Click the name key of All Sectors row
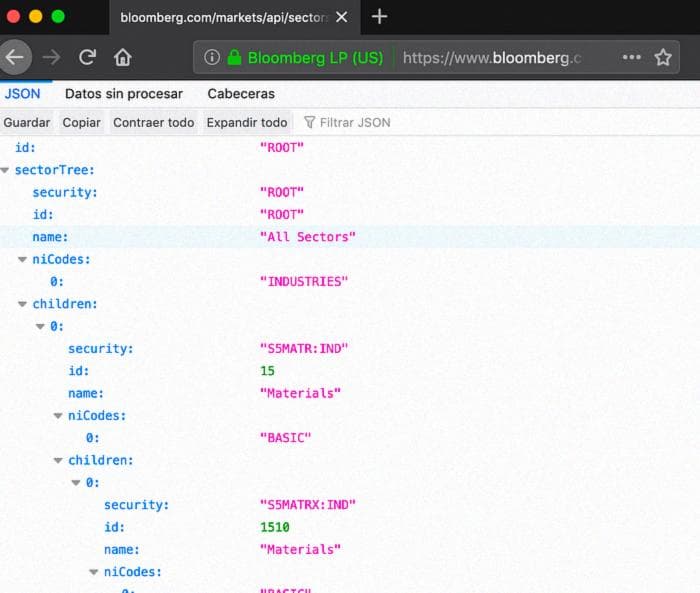700x593 pixels. 50,237
